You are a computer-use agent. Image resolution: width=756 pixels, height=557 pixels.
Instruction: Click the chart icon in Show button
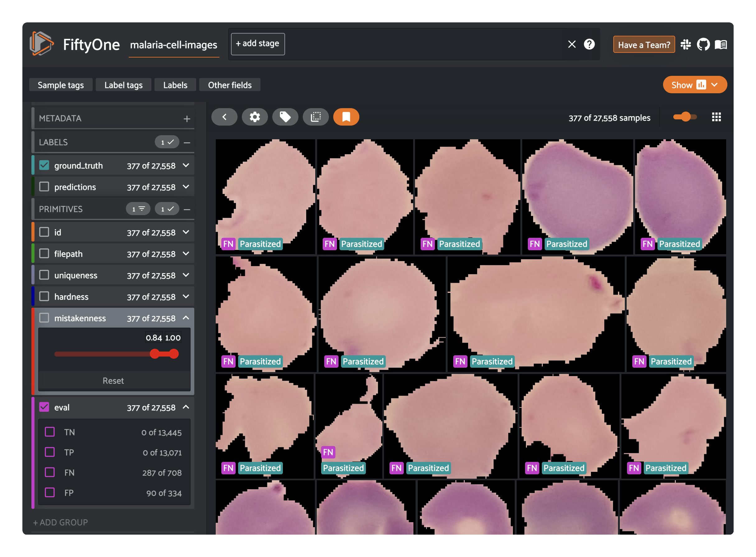point(701,85)
